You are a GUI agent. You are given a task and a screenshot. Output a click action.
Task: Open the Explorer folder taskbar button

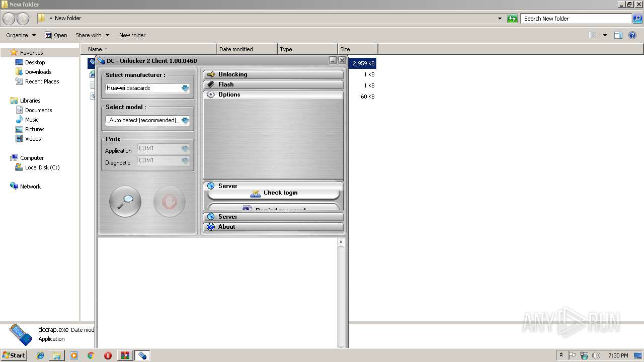(57, 355)
